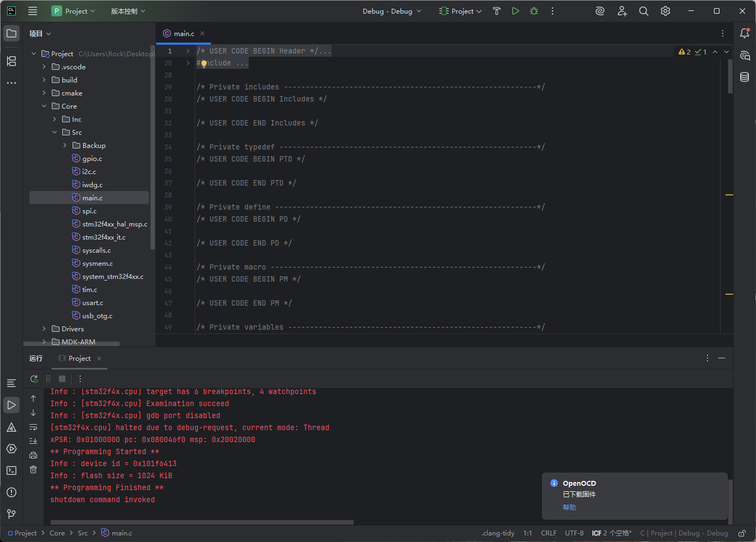Toggle read-only lock in status bar
This screenshot has width=756, height=542.
(742, 533)
